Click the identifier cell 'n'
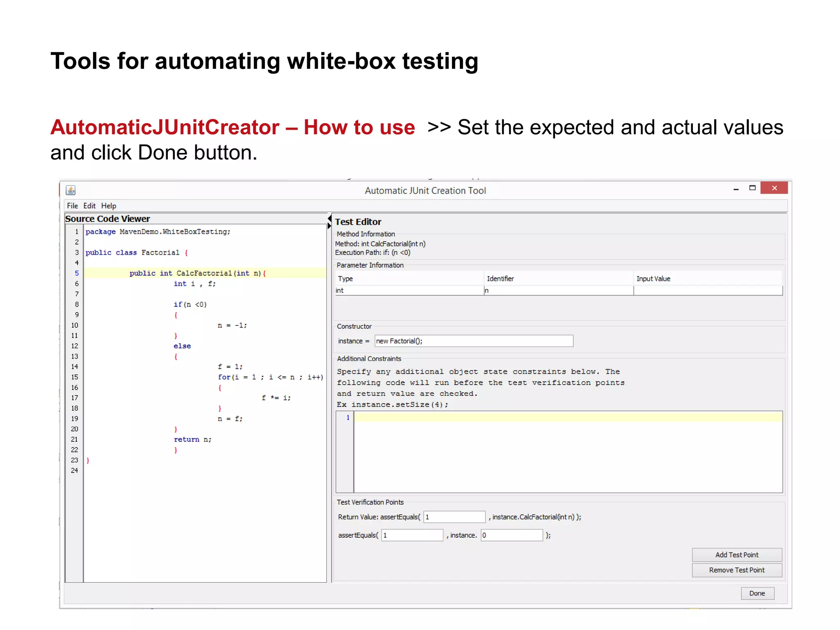The image size is (840, 630). (x=559, y=290)
